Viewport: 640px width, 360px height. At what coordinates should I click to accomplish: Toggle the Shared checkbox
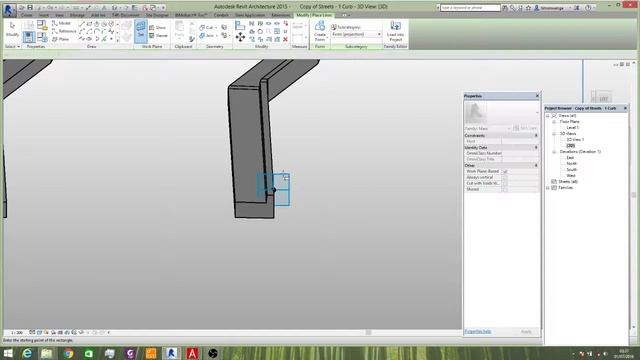point(505,189)
